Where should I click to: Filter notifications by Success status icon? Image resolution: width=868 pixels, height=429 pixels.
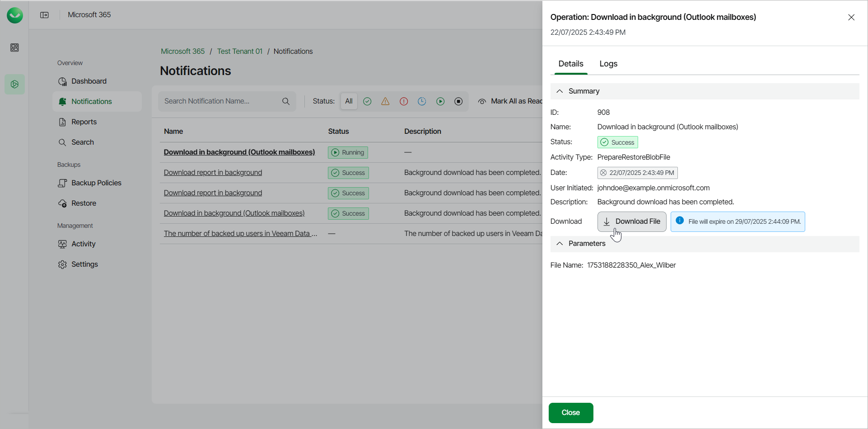(367, 101)
